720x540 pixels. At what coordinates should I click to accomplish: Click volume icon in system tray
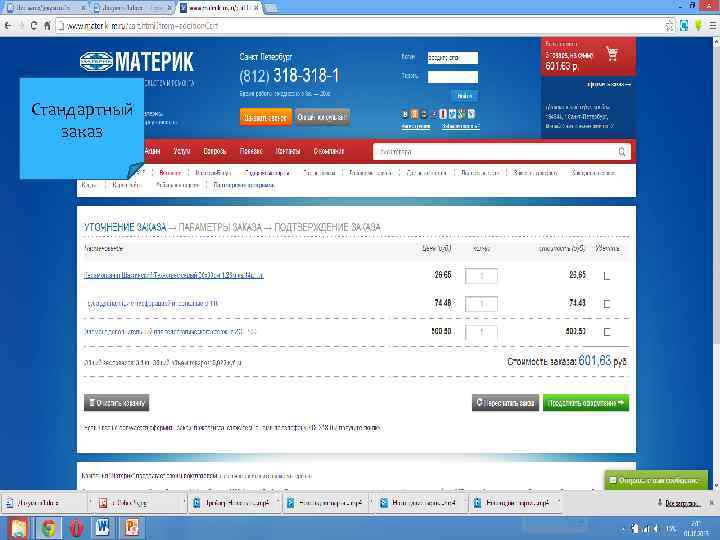coord(655,529)
